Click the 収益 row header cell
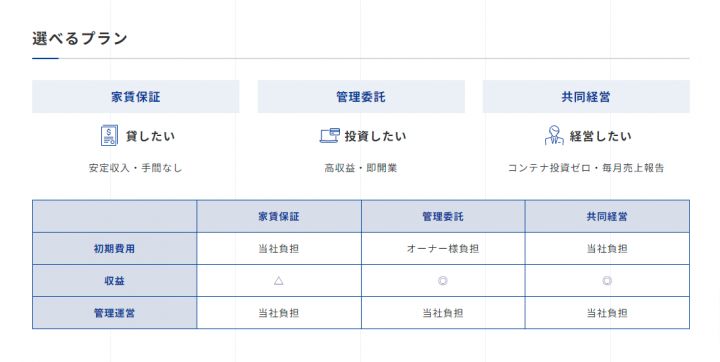Viewport: 720px width, 362px height. pos(114,281)
